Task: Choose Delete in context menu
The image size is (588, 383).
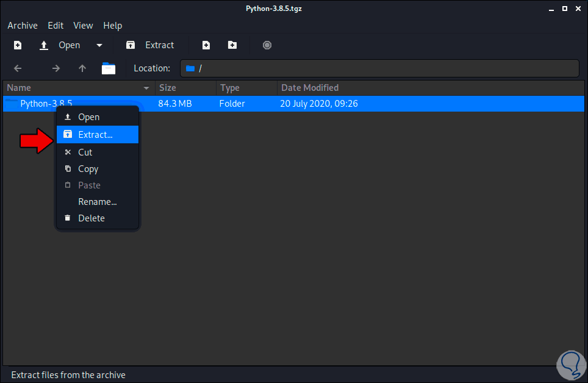Action: coord(98,218)
